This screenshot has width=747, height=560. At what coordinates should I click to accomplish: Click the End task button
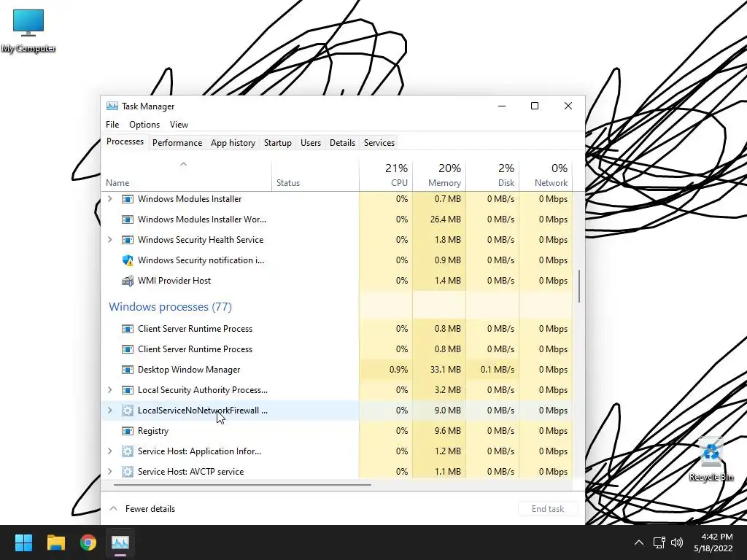click(548, 509)
